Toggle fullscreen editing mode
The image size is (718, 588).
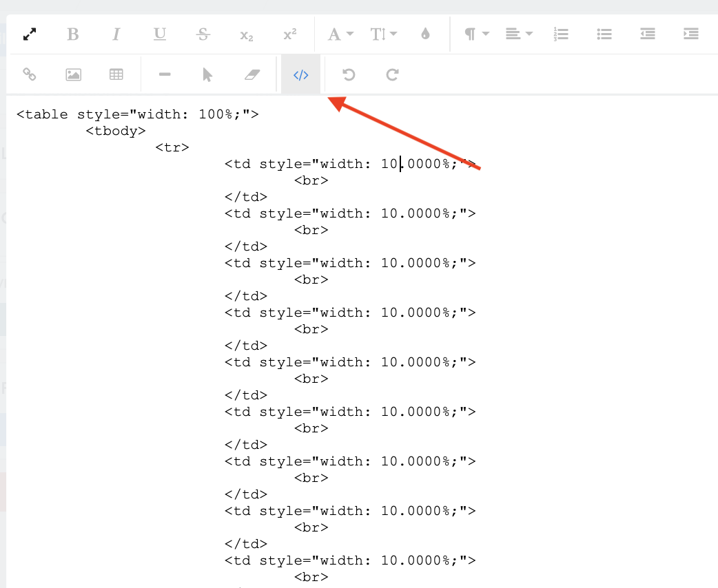[x=30, y=34]
